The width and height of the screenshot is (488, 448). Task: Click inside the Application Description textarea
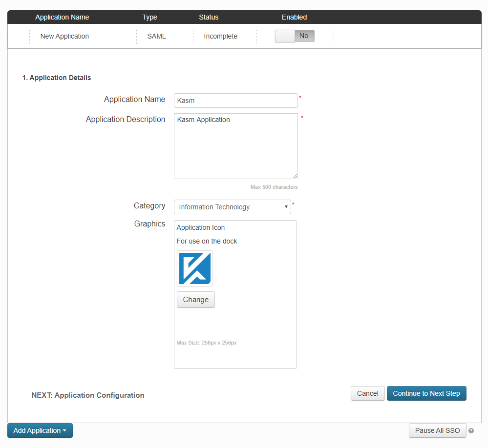pos(235,146)
